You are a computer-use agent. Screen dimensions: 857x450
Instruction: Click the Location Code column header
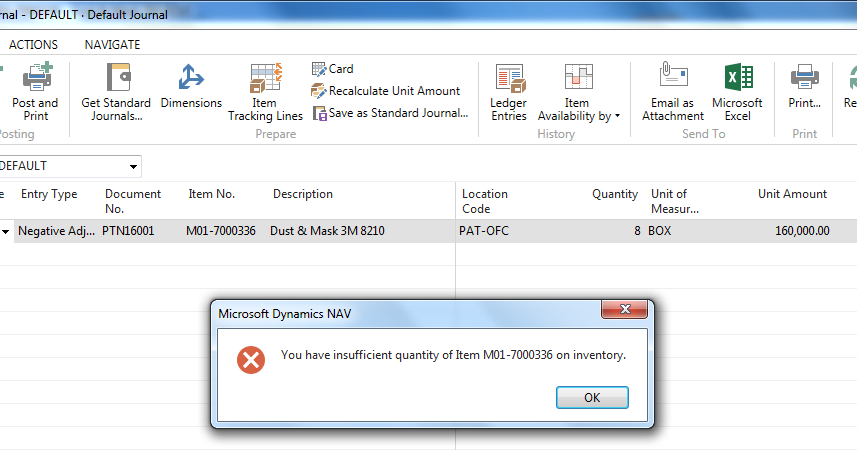pos(485,201)
